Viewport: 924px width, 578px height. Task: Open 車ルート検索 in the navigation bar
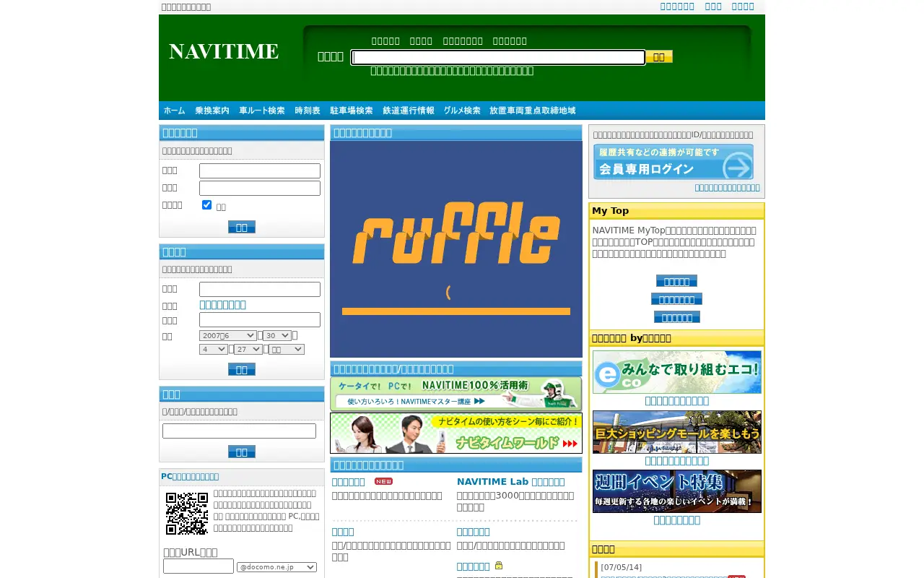tap(262, 111)
